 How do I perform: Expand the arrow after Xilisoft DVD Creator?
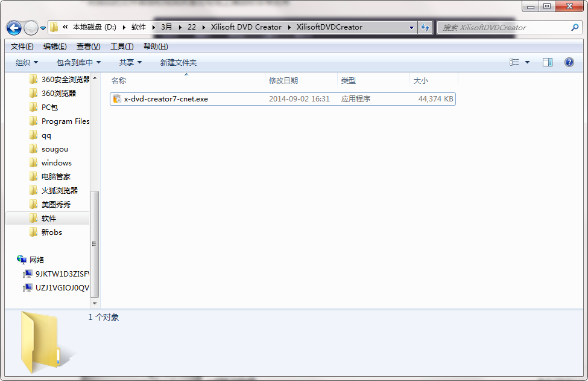tap(289, 27)
